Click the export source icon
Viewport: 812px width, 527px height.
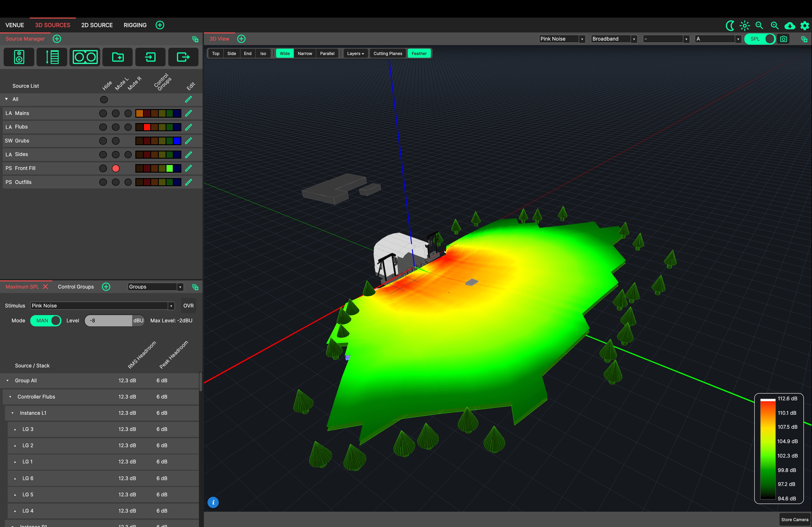[183, 57]
